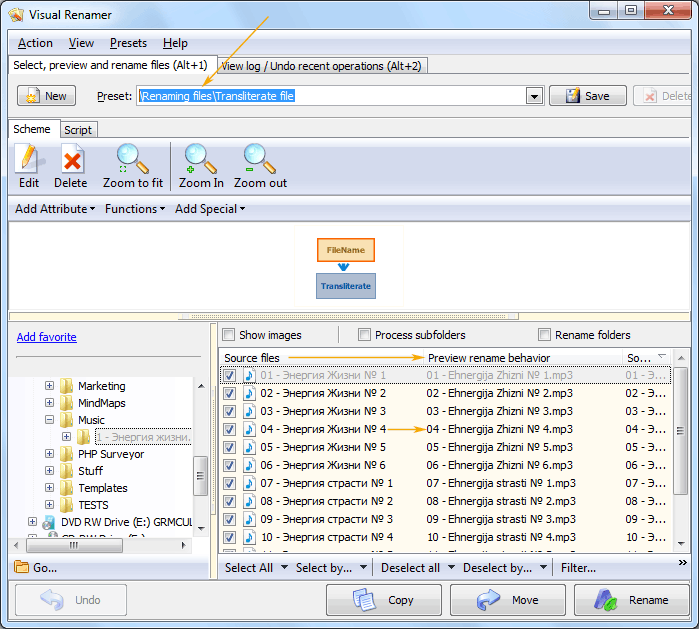The width and height of the screenshot is (699, 629).
Task: Click the FileName node in scheme
Action: (345, 250)
